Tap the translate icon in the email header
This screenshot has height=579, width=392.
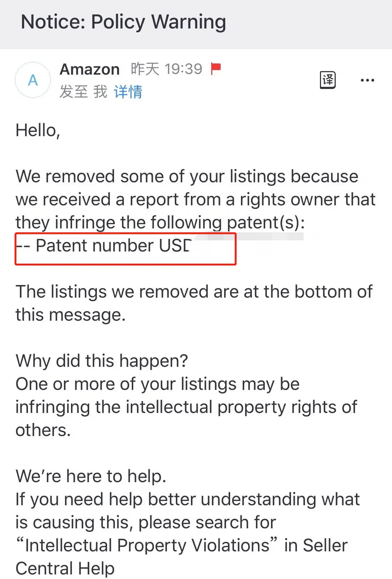328,80
